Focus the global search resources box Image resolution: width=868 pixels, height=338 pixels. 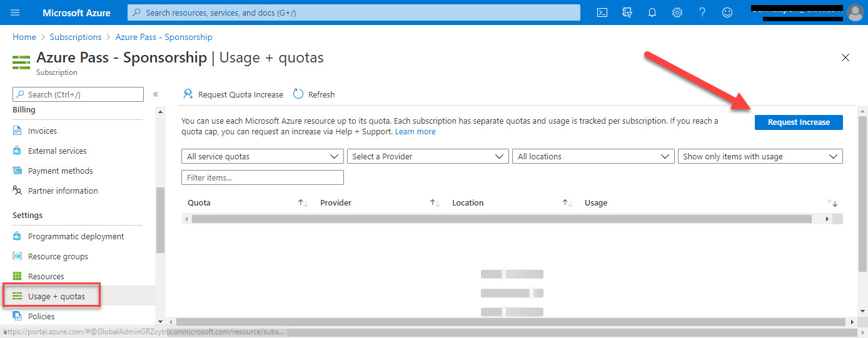coord(354,12)
